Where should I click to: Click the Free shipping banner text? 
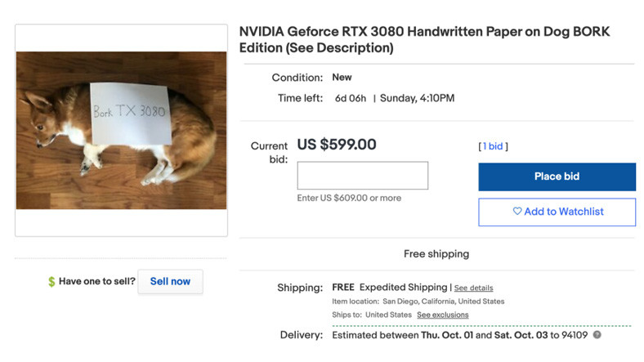[x=436, y=253]
